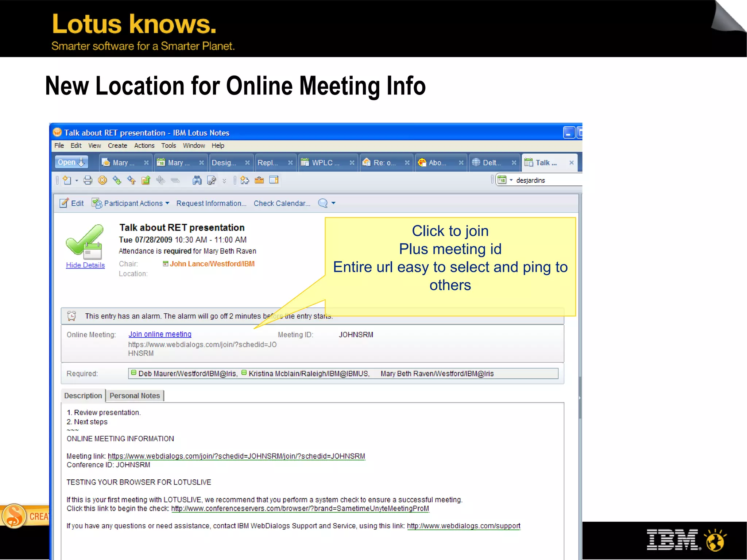
Task: Click the orange briefcase toolbar icon
Action: point(259,180)
